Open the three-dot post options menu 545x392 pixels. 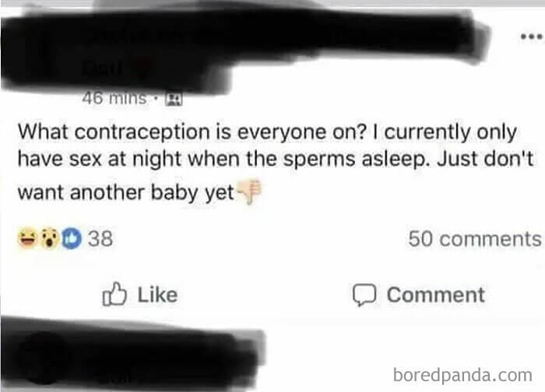point(528,37)
